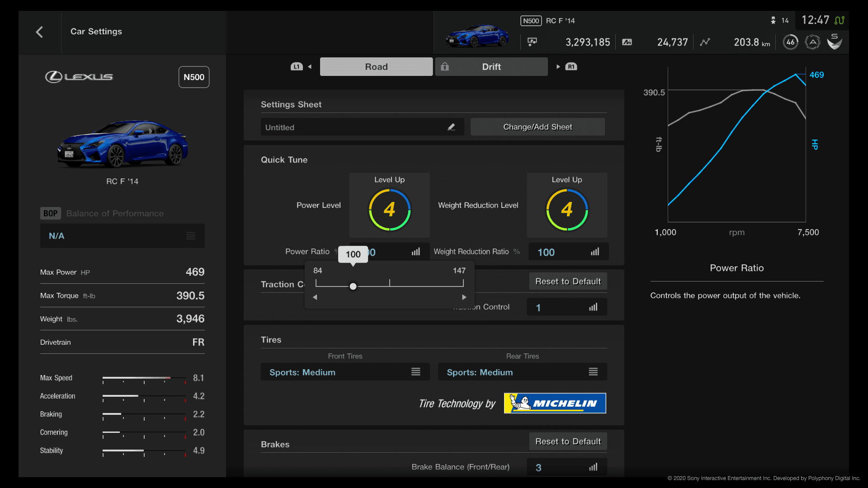Click the mileage points icon beside 24,737
This screenshot has width=868, height=488.
627,42
